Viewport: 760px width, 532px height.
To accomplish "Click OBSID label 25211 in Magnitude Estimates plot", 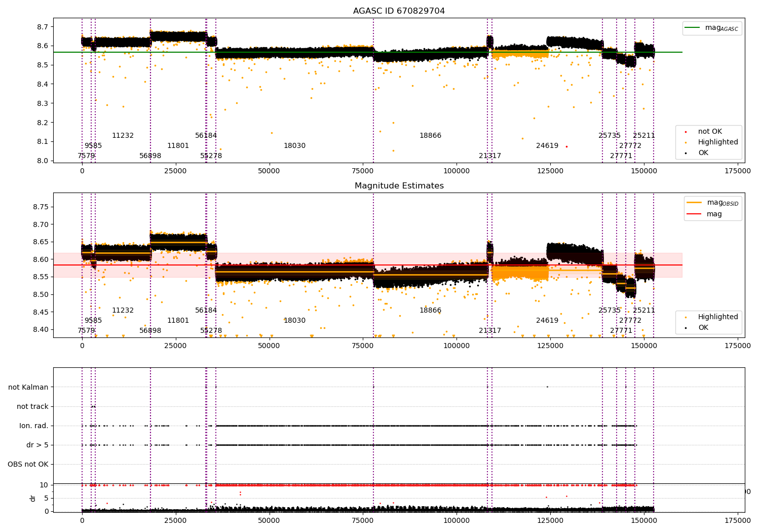I will tap(644, 311).
